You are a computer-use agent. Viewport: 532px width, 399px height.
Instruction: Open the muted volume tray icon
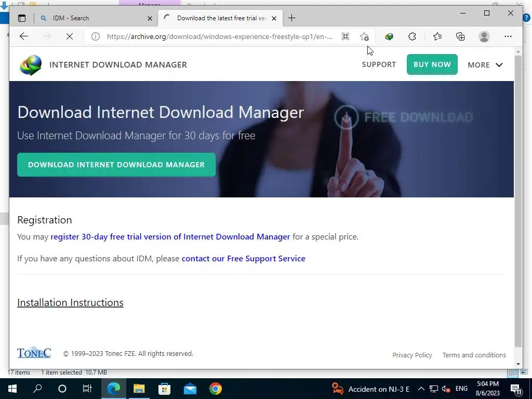(446, 389)
